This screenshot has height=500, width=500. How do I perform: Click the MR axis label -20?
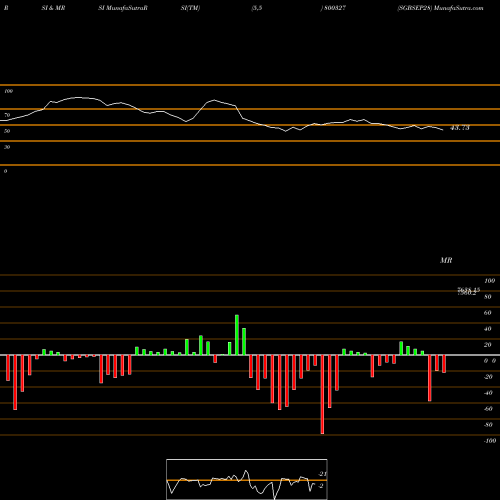click(x=488, y=377)
